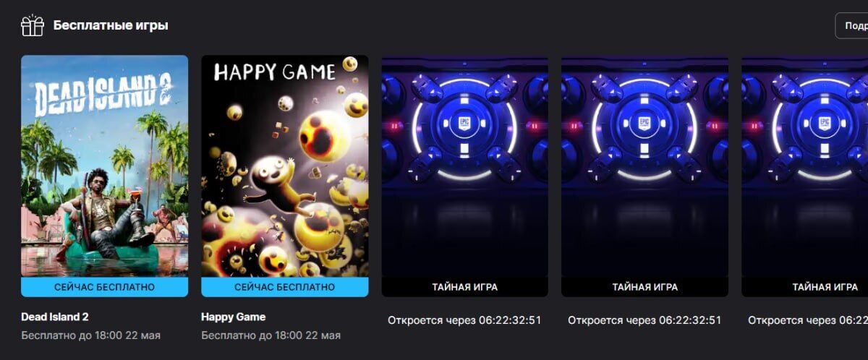The image size is (868, 360).
Task: Select second ТАЙНАЯ ИГРА label
Action: coord(645,287)
